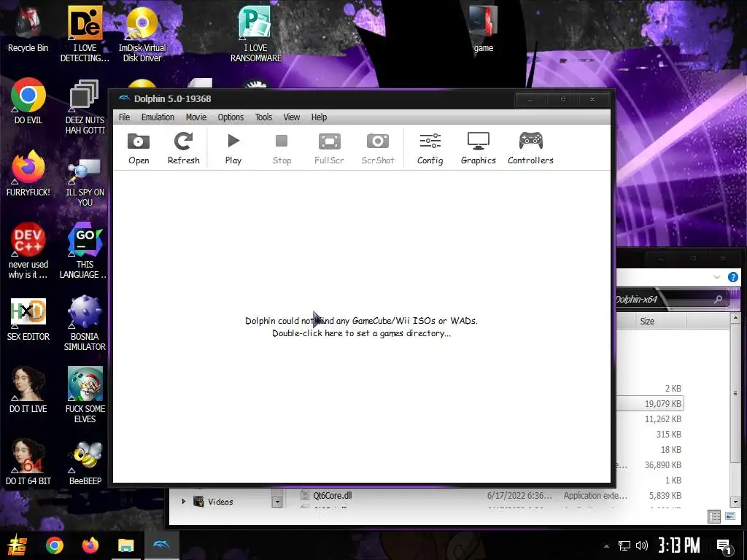Open the Emulation menu
This screenshot has width=747, height=560.
tap(158, 117)
